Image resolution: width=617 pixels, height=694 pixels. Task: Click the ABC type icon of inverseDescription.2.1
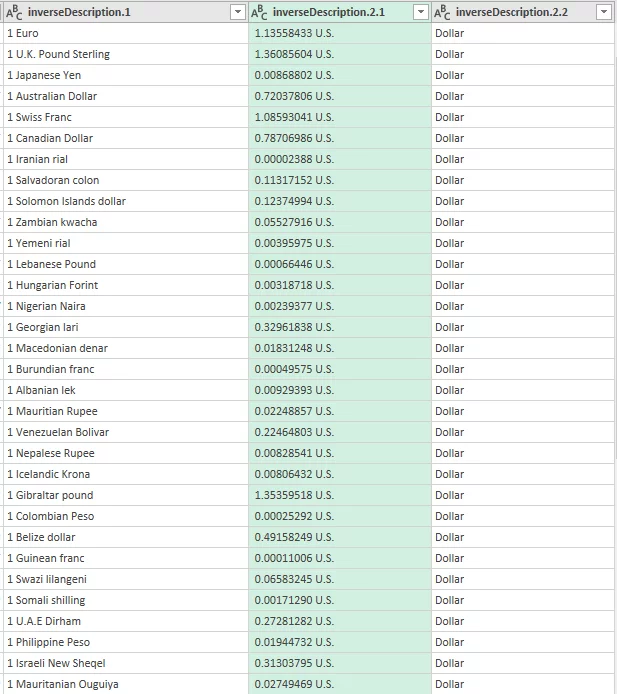pyautogui.click(x=259, y=12)
